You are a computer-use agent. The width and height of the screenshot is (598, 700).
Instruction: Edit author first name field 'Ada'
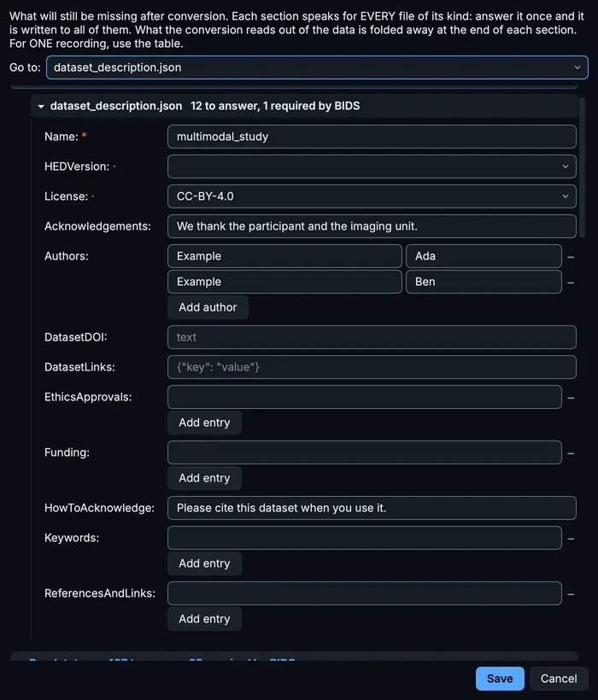(484, 256)
